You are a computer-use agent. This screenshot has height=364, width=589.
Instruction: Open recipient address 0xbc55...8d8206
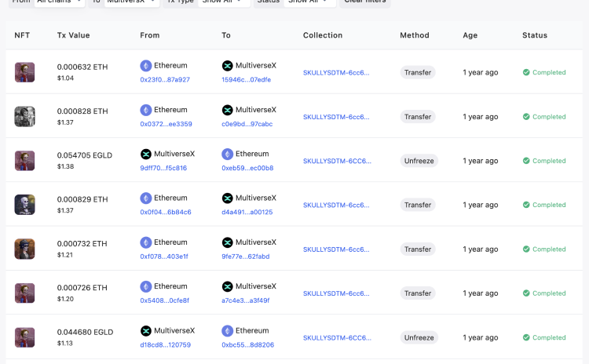point(248,344)
